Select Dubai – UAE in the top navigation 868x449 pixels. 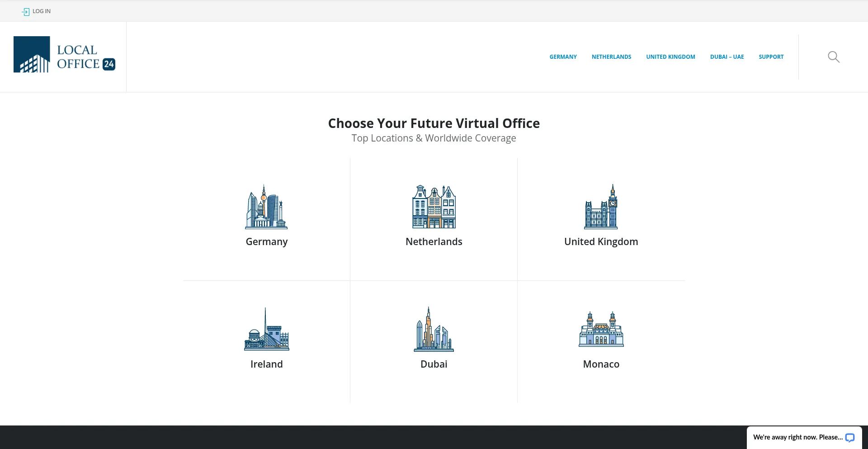pyautogui.click(x=726, y=57)
